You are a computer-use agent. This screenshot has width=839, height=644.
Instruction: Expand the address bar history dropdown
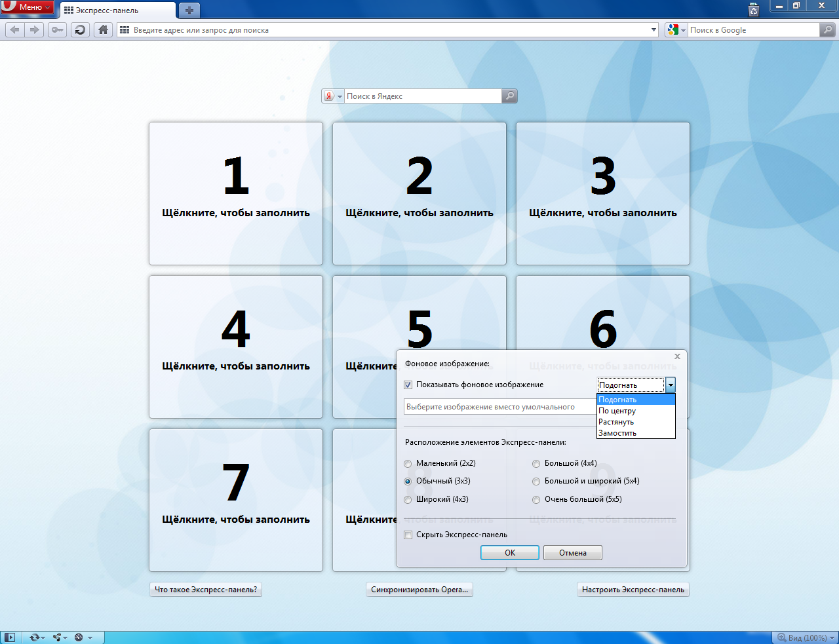pos(654,30)
